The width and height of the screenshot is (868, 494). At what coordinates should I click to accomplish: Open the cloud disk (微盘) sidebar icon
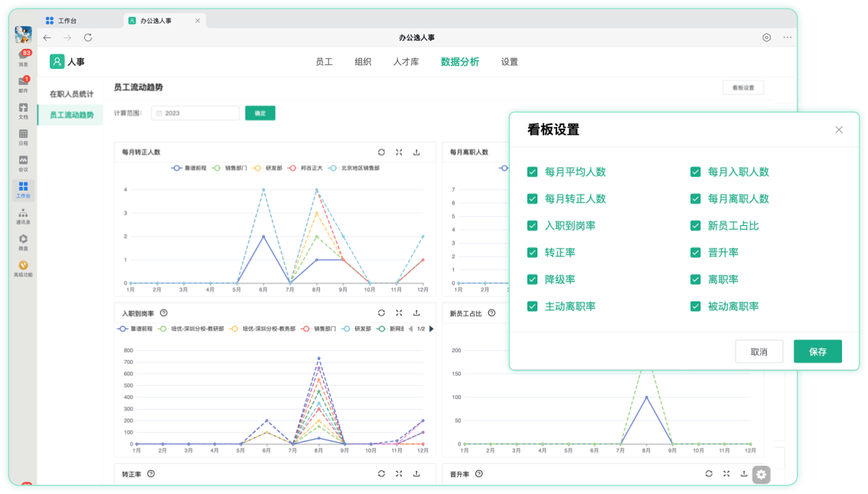[x=23, y=242]
